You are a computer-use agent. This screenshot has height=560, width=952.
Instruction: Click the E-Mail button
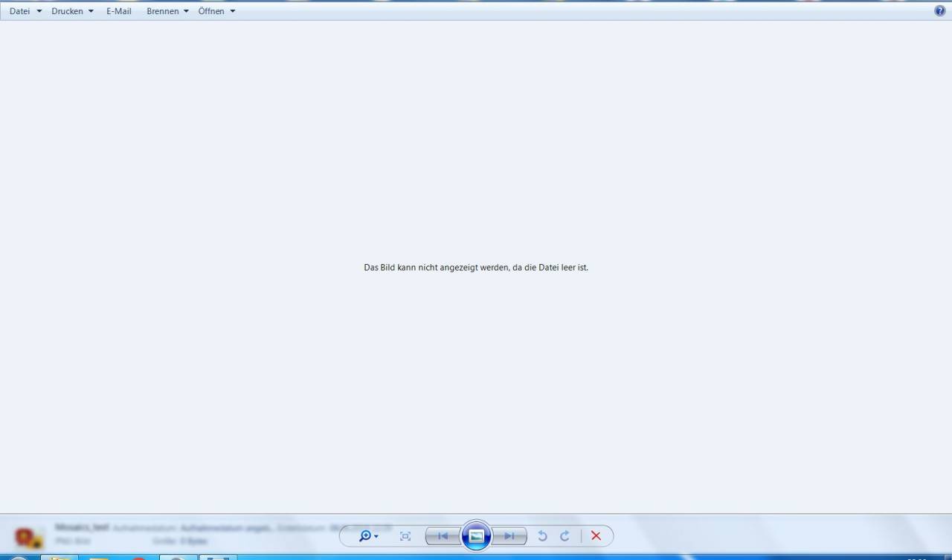[119, 11]
